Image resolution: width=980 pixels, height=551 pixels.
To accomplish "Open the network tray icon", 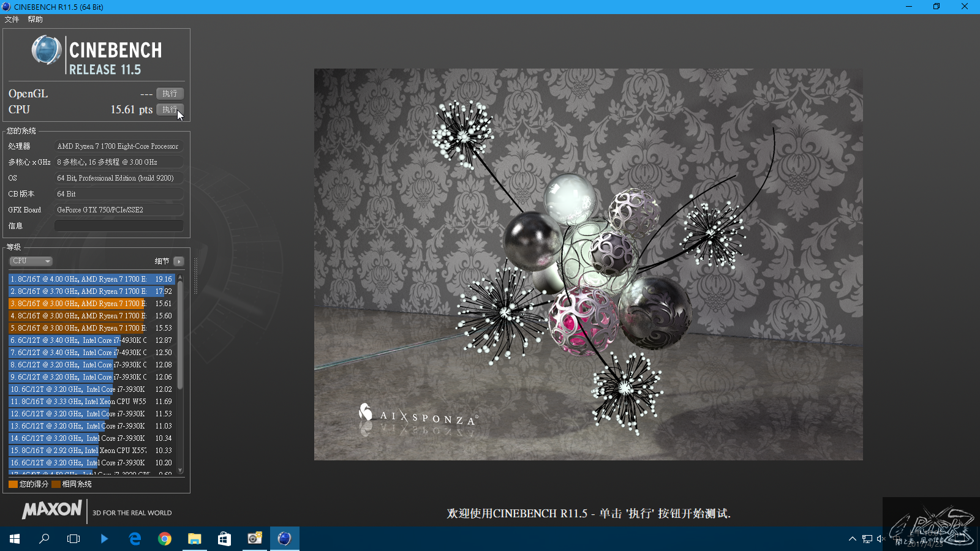I will [x=867, y=539].
